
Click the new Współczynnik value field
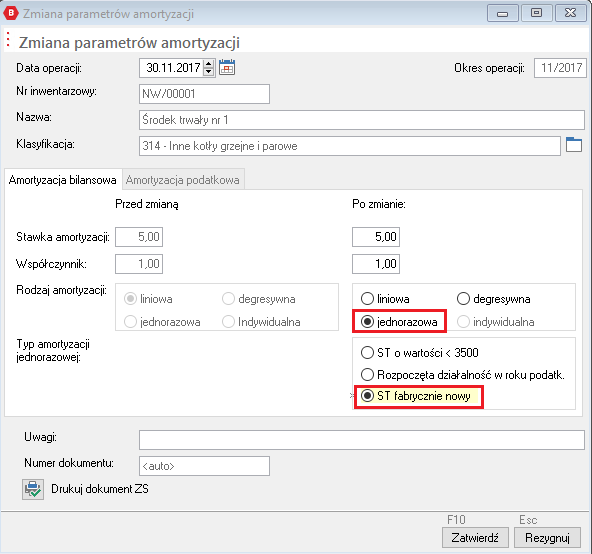(376, 264)
